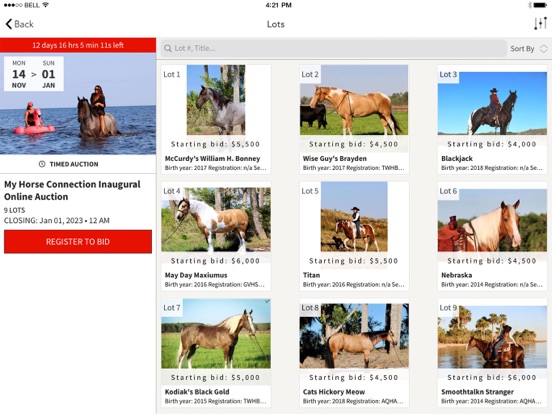Click the Wi-Fi icon in status bar

(45, 5)
